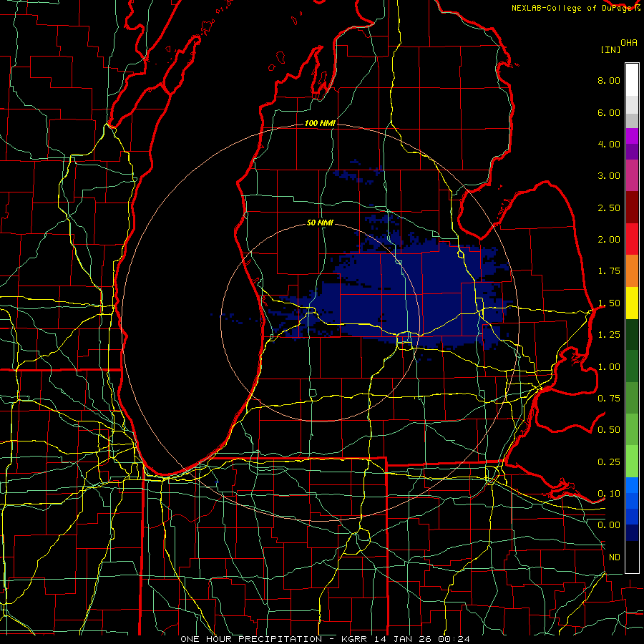Click the 8.00 legend value

[x=609, y=80]
